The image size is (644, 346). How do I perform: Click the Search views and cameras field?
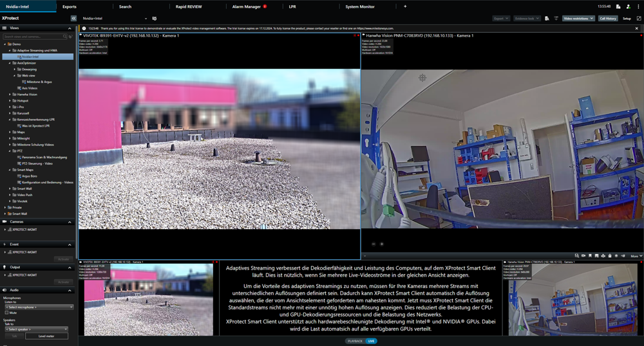[x=32, y=37]
